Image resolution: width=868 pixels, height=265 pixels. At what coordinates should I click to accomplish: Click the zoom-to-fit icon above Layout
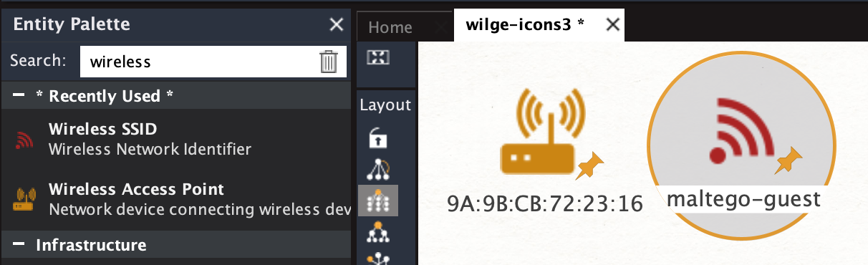377,58
